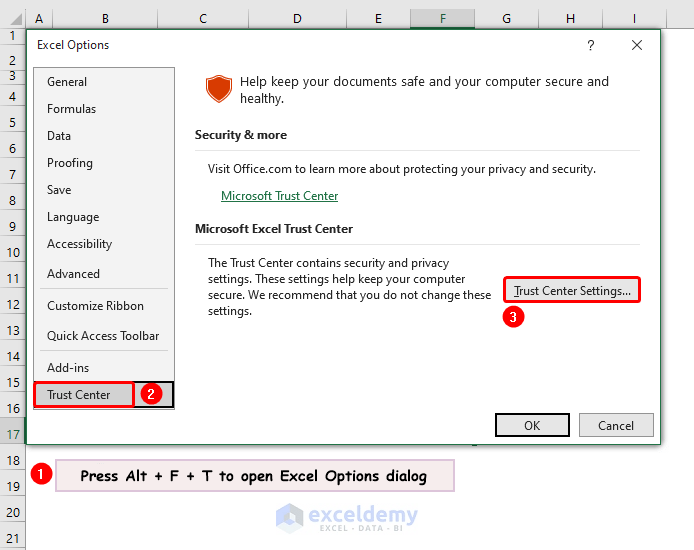
Task: Select column H header
Action: click(x=570, y=19)
